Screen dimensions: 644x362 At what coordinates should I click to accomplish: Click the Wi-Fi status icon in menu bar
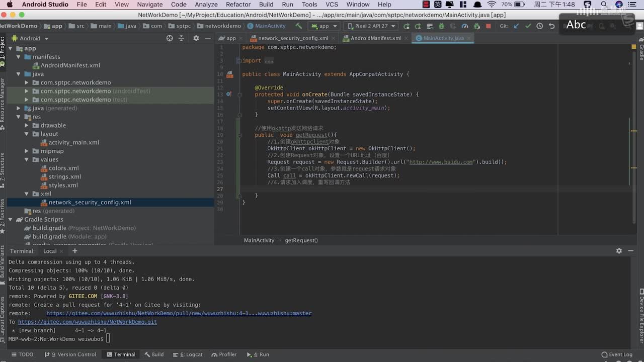[x=492, y=5]
